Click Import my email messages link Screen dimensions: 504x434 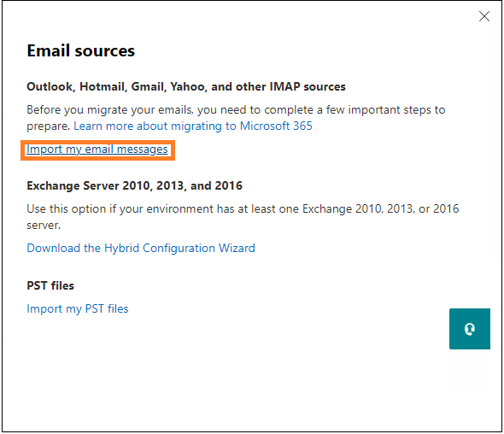[97, 150]
